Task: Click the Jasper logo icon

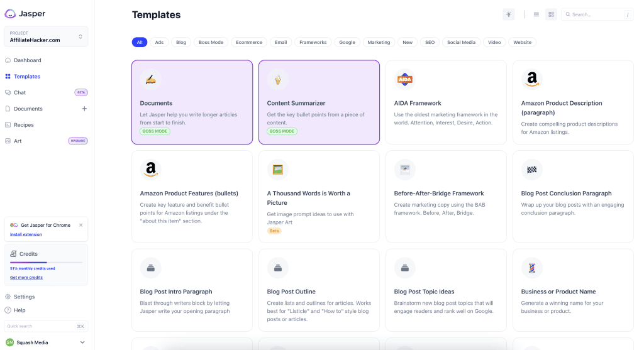Action: tap(10, 14)
